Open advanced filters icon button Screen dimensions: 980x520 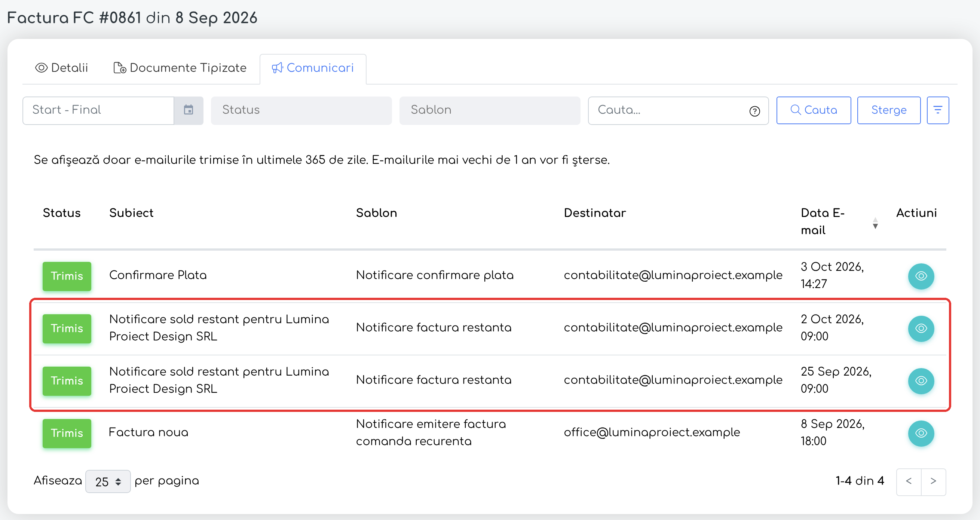(x=938, y=110)
